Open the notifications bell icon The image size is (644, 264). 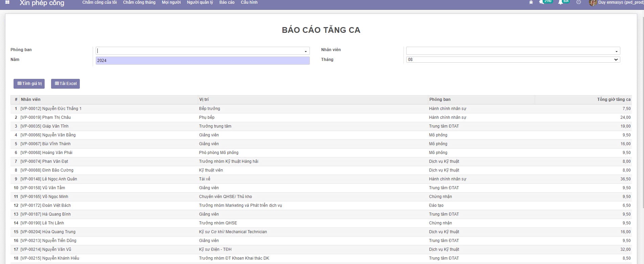point(560,2)
